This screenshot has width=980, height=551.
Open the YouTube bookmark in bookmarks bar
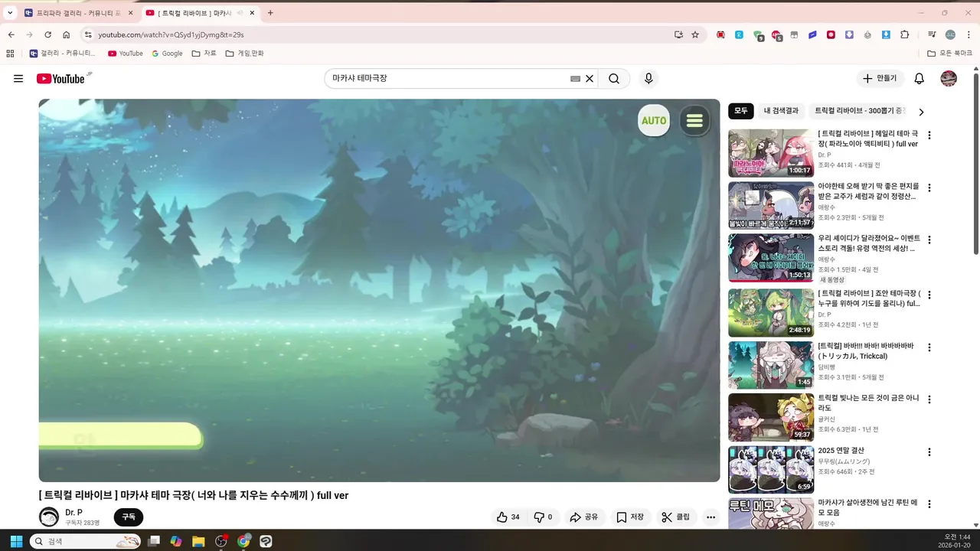(126, 54)
